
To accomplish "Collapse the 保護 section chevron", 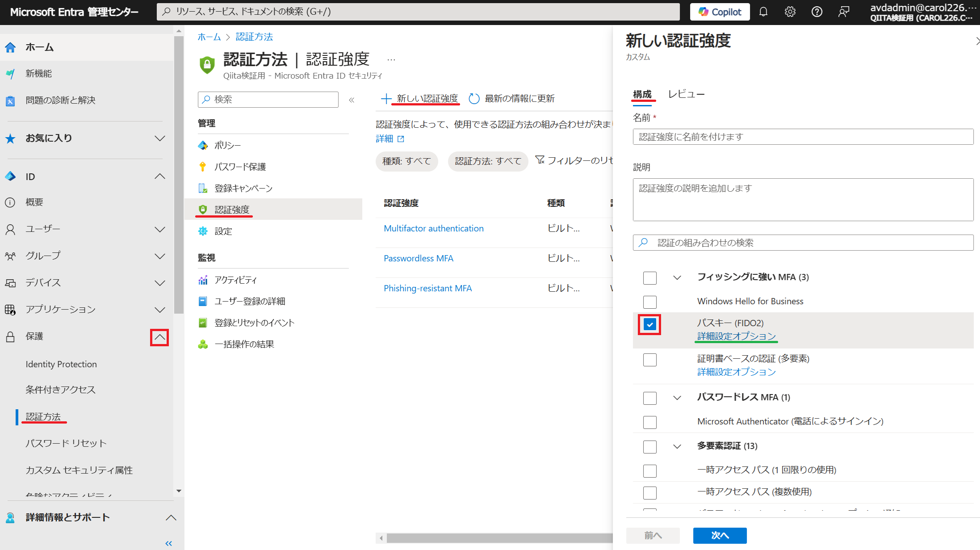I will 159,337.
